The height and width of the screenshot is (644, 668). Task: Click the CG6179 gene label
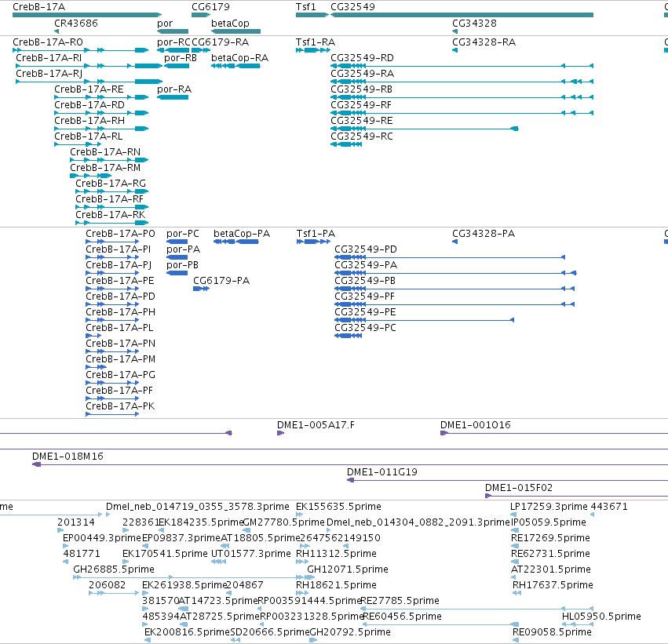[210, 7]
